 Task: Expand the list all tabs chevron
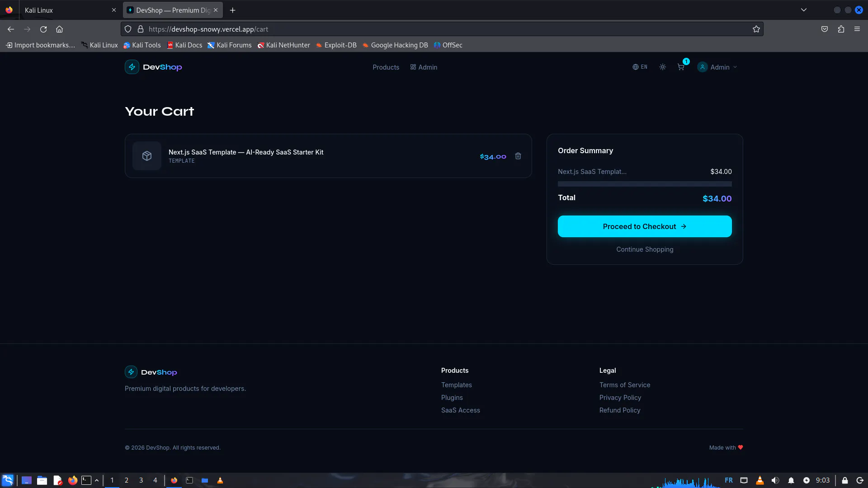(804, 10)
